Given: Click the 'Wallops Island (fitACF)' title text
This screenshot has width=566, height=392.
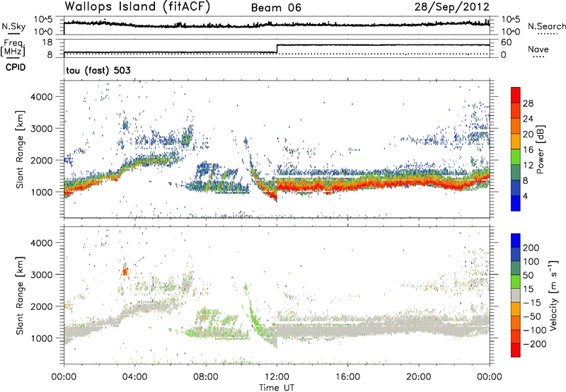Looking at the screenshot, I should pyautogui.click(x=137, y=6).
